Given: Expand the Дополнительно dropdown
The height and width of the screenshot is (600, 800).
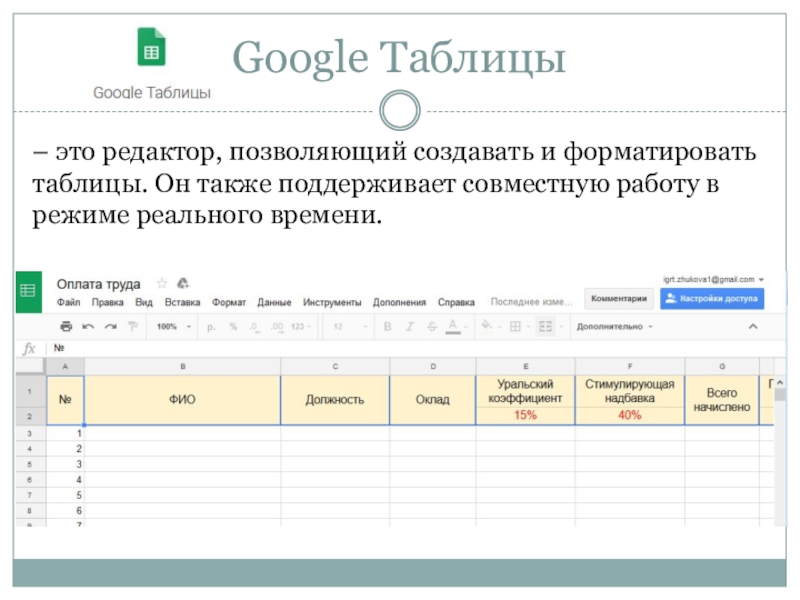Looking at the screenshot, I should coord(615,326).
